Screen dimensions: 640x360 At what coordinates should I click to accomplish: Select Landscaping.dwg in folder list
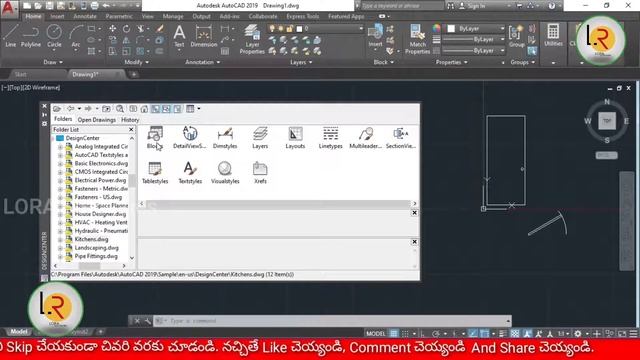96,248
